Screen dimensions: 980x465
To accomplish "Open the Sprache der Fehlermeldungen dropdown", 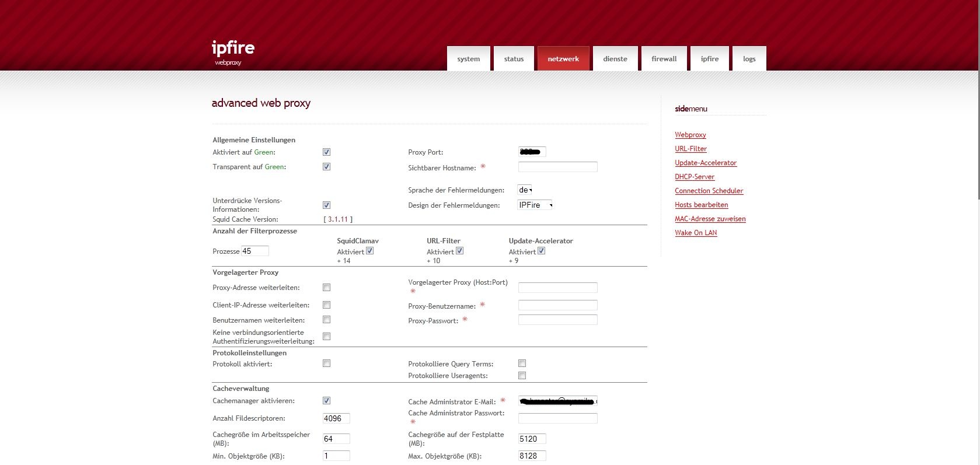I will coord(525,190).
